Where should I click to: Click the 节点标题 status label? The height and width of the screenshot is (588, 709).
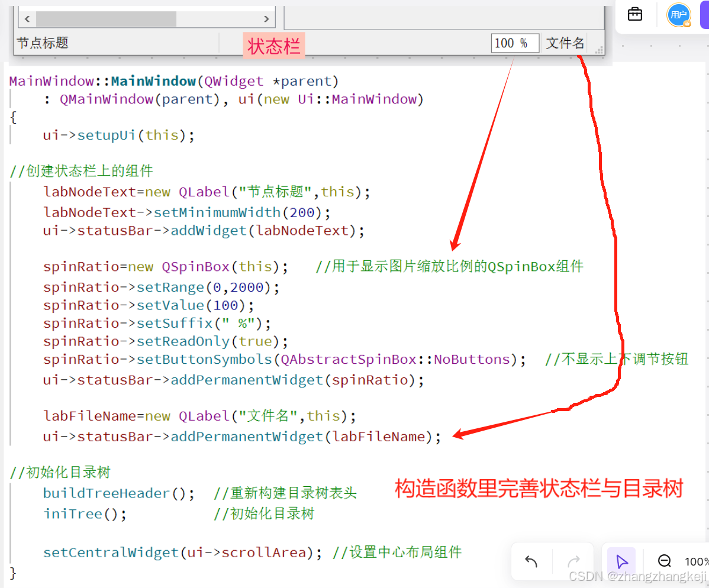43,43
